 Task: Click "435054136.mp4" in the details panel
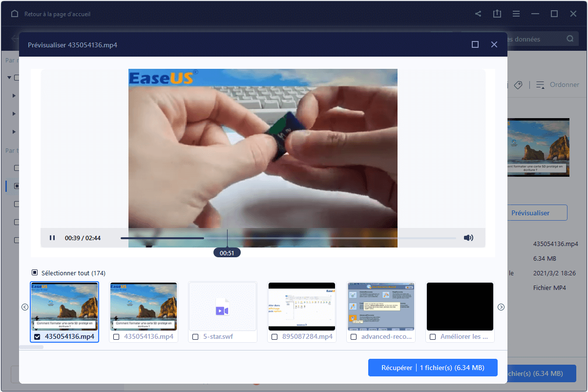tap(556, 244)
